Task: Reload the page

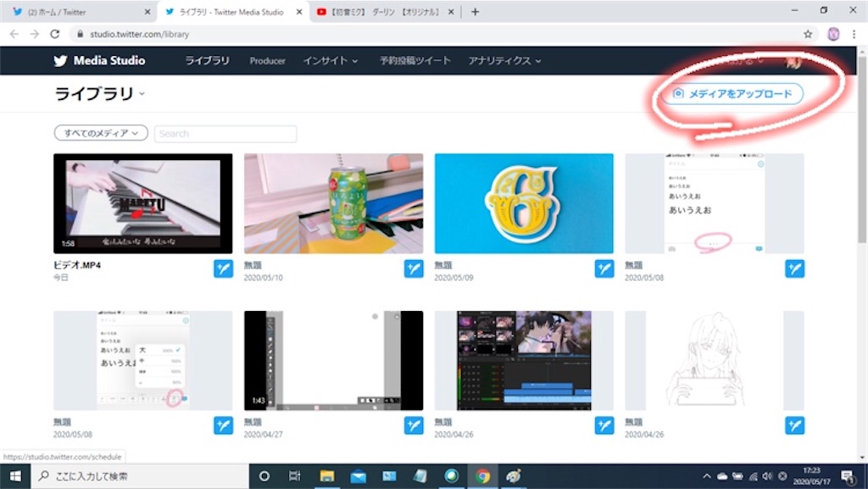Action: [x=55, y=34]
